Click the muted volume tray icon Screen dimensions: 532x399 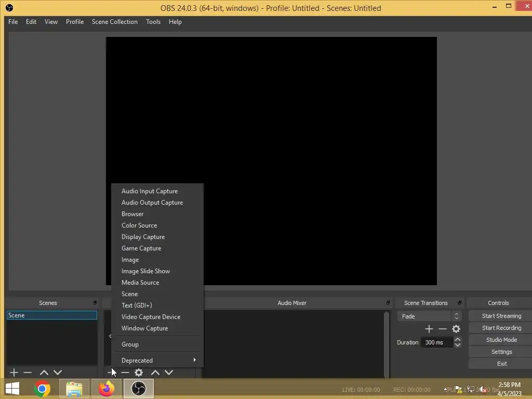tap(483, 390)
